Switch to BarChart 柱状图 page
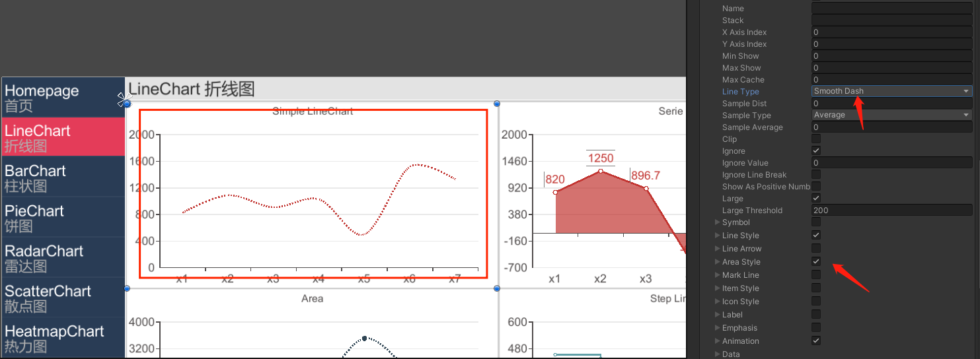Image resolution: width=980 pixels, height=359 pixels. coord(63,178)
